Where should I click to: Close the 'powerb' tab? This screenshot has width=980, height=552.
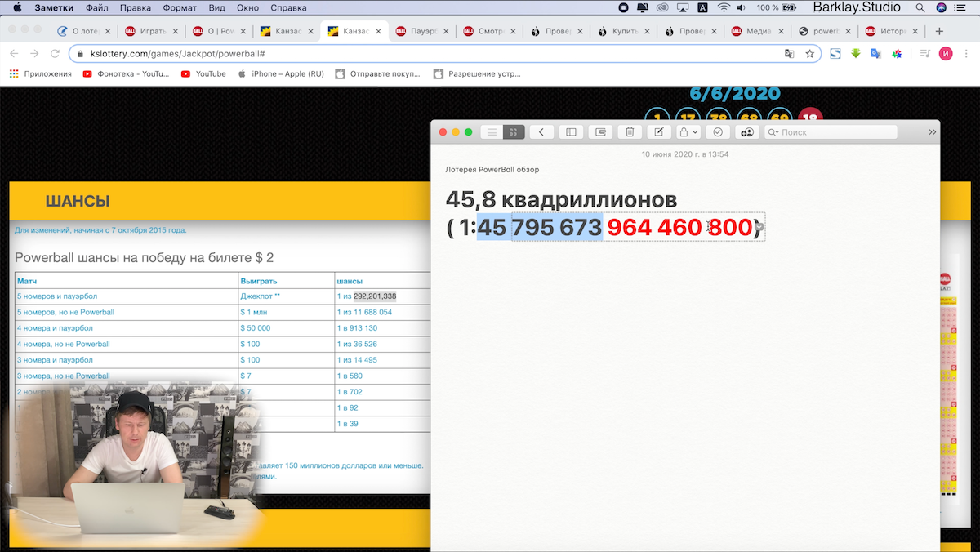coord(849,32)
